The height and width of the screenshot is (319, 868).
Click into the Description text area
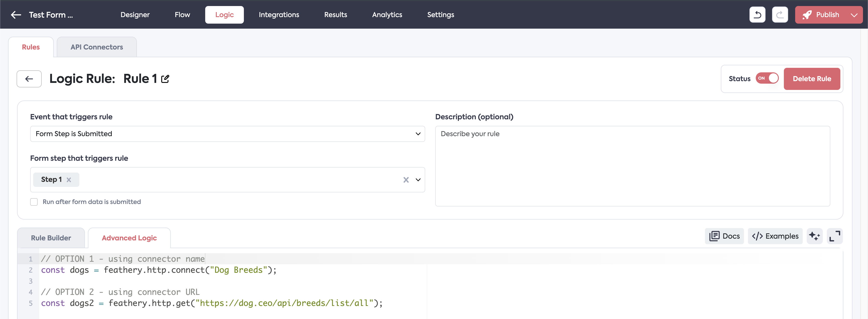(632, 166)
